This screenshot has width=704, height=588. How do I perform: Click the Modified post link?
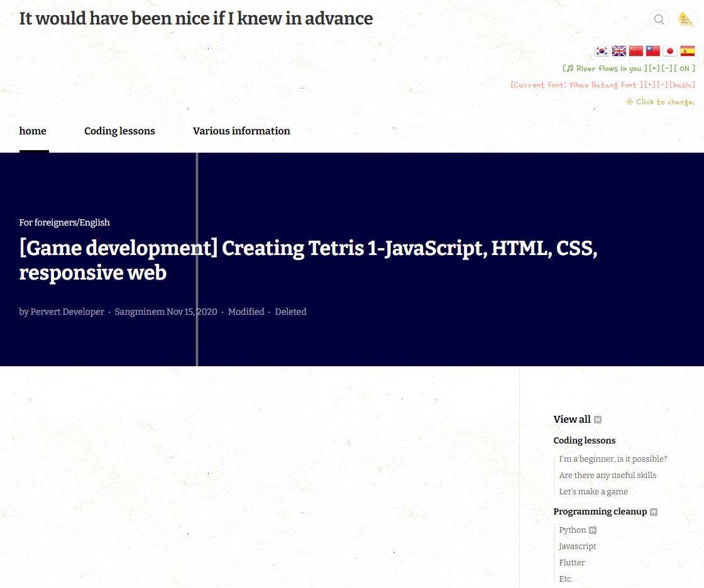point(246,312)
